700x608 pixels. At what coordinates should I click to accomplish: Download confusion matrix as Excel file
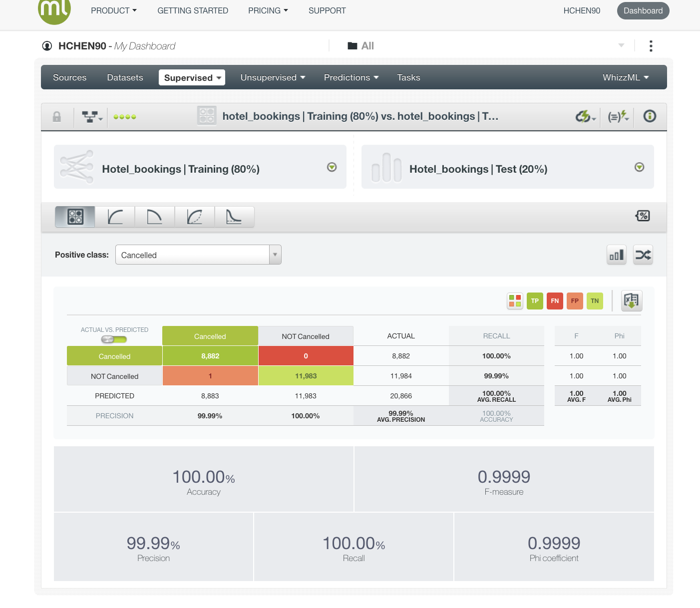tap(632, 301)
